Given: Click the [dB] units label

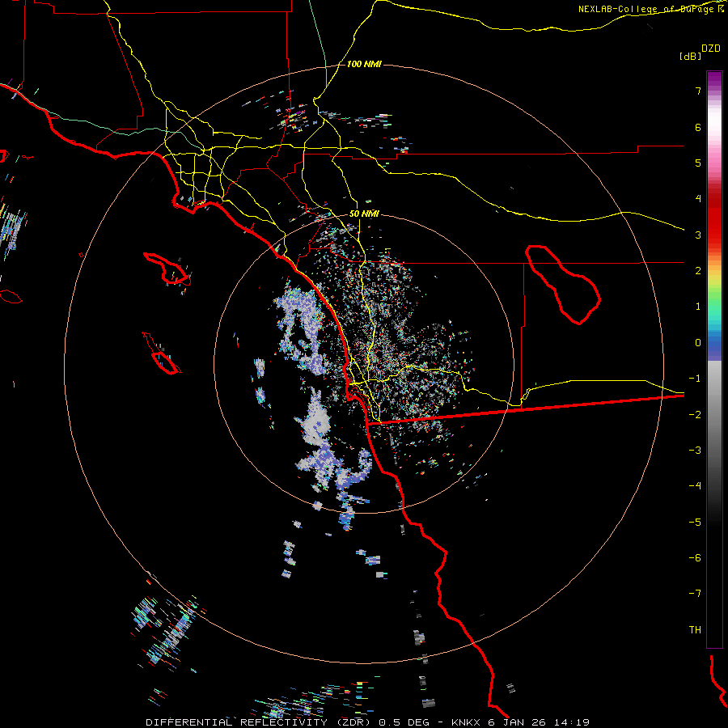Looking at the screenshot, I should pyautogui.click(x=690, y=56).
